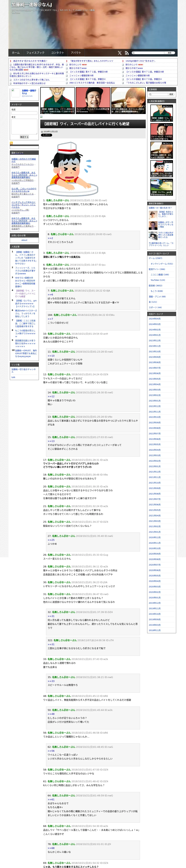Open category 漫画・アニメ (68)
Image resolution: width=186 pixels, height=868 pixels.
tap(157, 297)
